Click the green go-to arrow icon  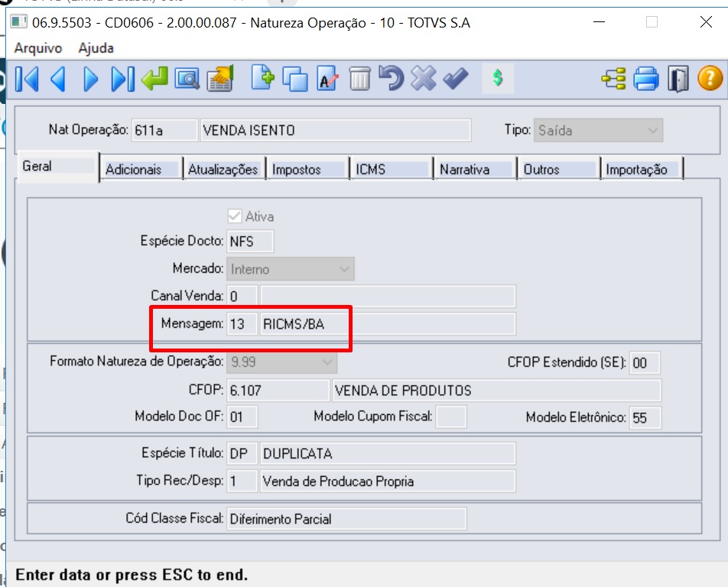point(154,79)
